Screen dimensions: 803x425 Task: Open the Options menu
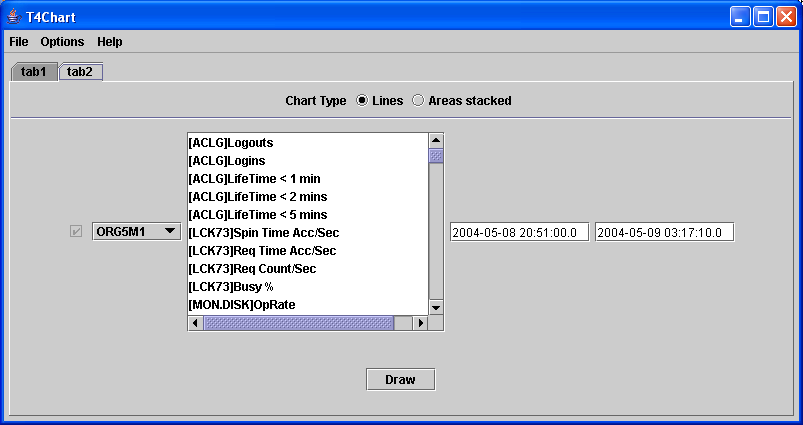[x=62, y=42]
